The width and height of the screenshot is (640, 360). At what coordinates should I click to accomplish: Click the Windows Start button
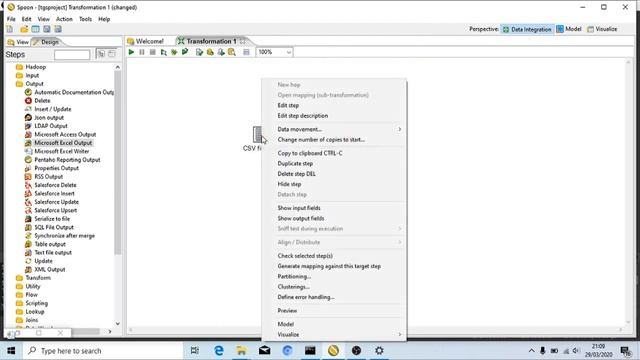[x=11, y=351]
